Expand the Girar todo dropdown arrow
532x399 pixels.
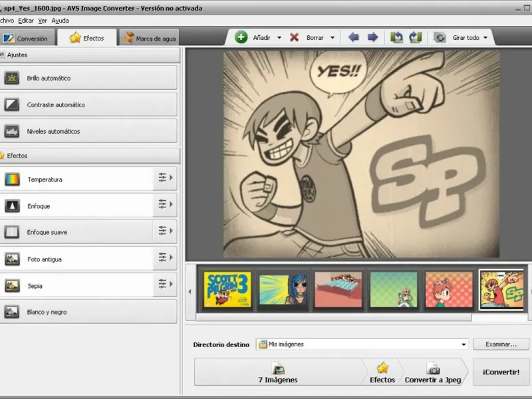tap(485, 38)
